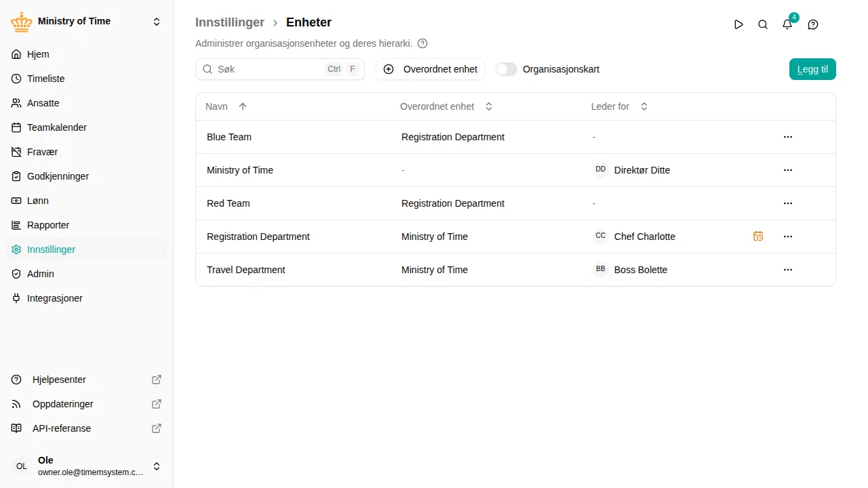Viewport: 868px width, 488px height.
Task: Open row actions for Registration Department
Action: [x=788, y=237]
